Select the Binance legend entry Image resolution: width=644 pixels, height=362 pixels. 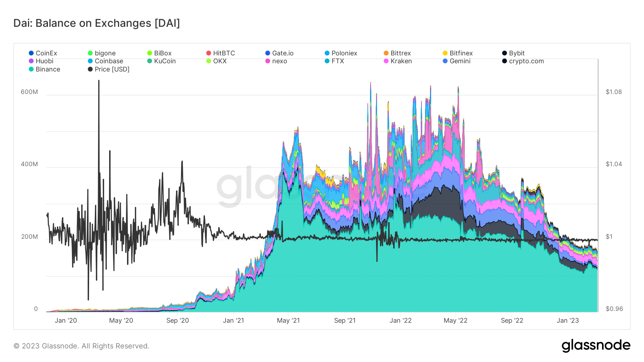click(44, 69)
